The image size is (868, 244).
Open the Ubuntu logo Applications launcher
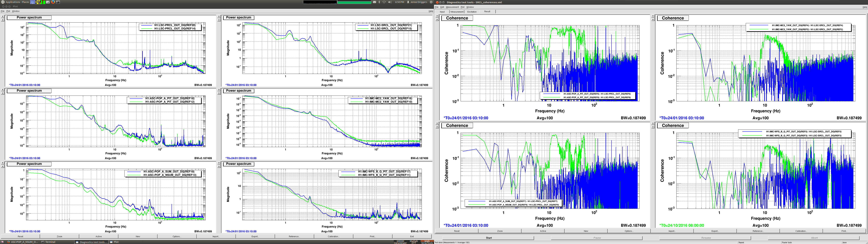click(x=3, y=2)
